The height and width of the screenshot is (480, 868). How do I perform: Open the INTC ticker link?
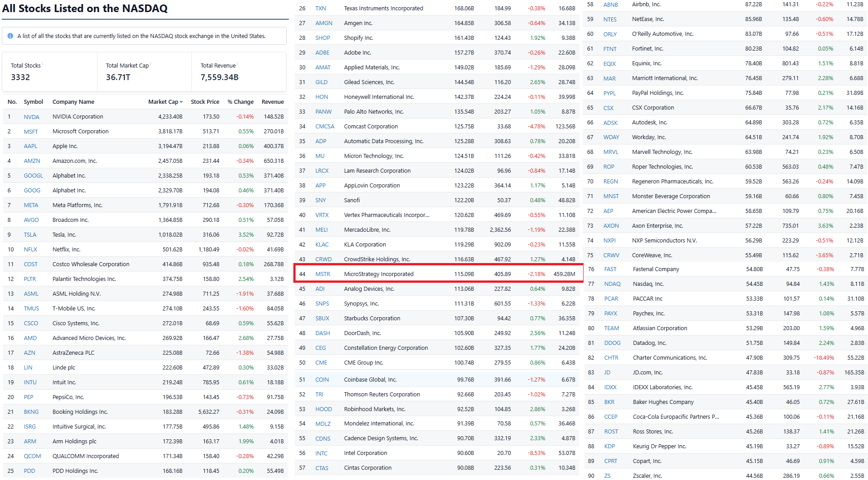(322, 454)
